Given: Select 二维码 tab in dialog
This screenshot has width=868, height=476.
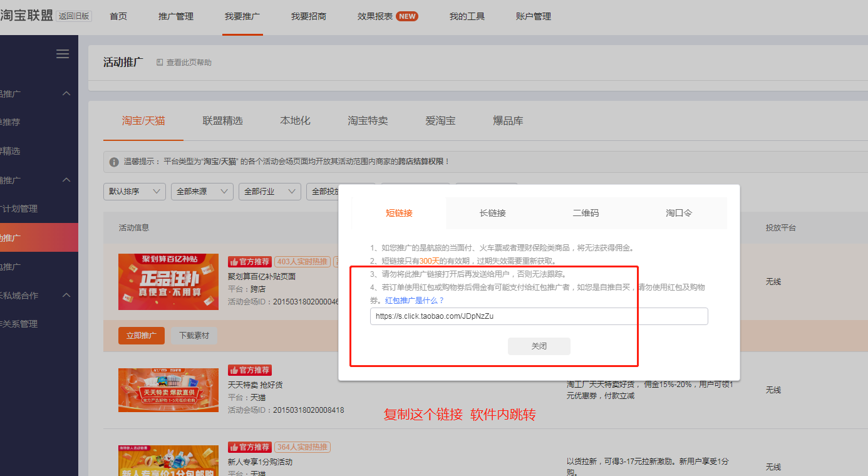Looking at the screenshot, I should point(586,213).
